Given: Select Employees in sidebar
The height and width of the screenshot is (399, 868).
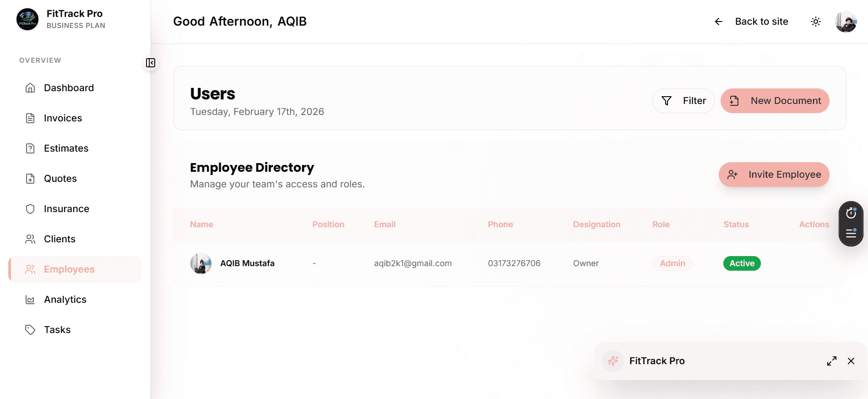Looking at the screenshot, I should click(x=75, y=269).
